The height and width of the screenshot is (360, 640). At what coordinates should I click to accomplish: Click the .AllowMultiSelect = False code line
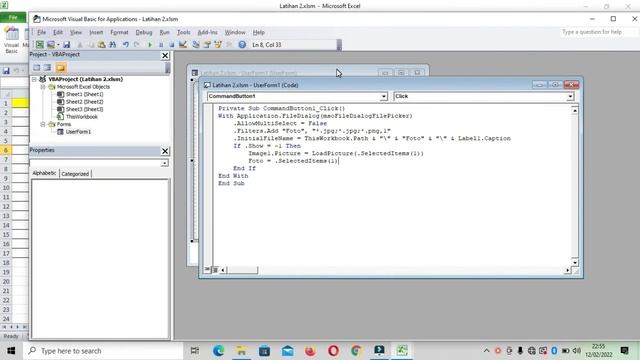[x=280, y=123]
